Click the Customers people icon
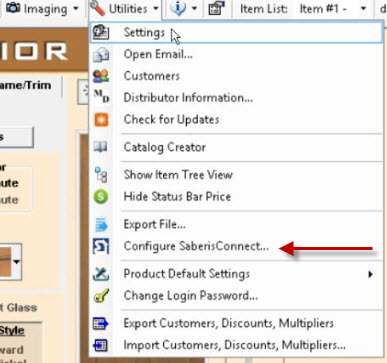This screenshot has width=387, height=363. click(x=101, y=76)
